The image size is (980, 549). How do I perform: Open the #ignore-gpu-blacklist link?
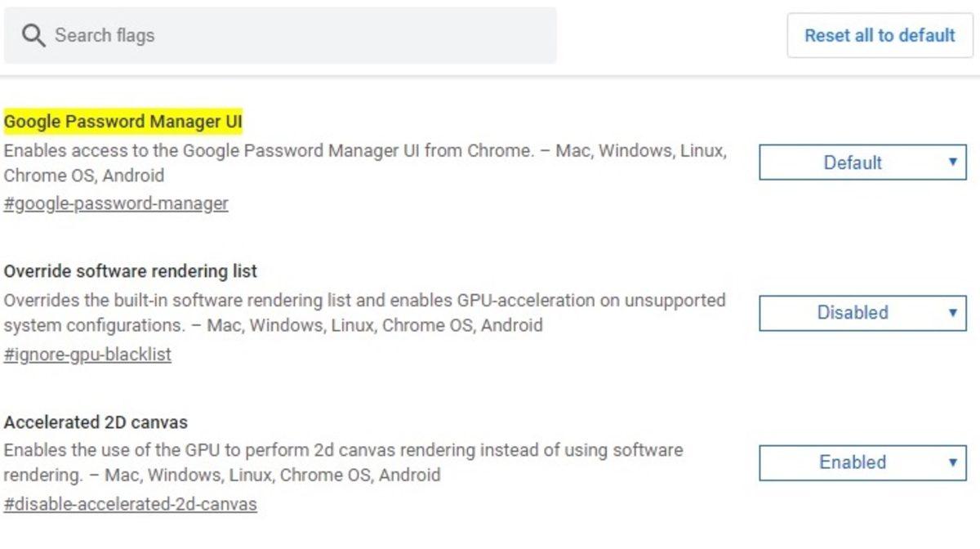[x=87, y=355]
